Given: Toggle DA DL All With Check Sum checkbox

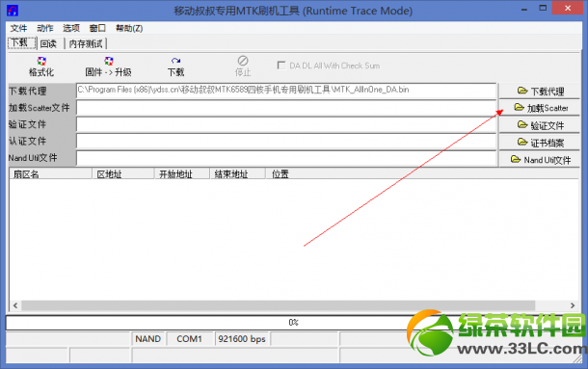Looking at the screenshot, I should click(x=281, y=66).
